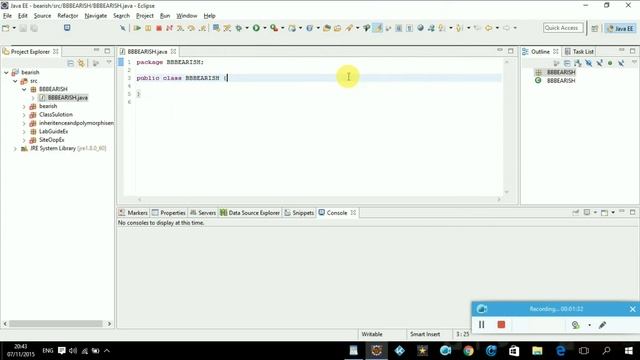Close the Console view tab
The height and width of the screenshot is (360, 640).
[353, 213]
